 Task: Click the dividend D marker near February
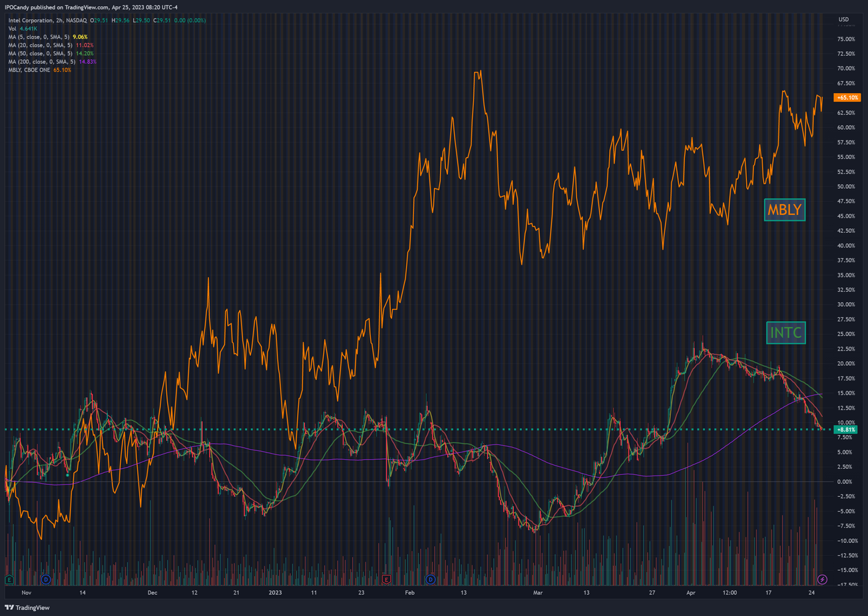[430, 580]
